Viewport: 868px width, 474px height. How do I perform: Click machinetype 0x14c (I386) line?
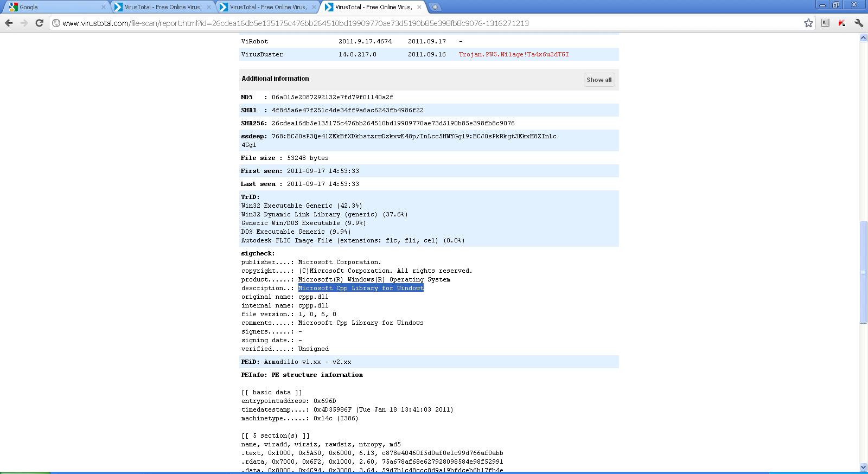(x=300, y=418)
